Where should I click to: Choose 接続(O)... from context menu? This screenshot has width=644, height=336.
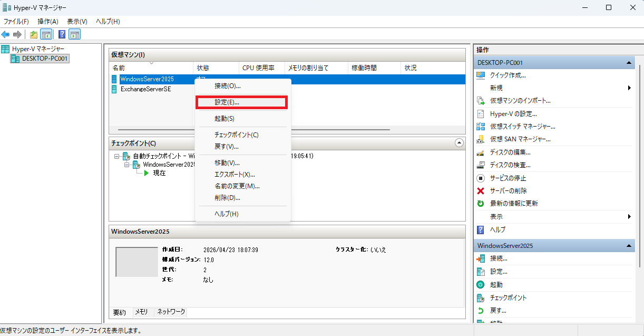tap(243, 85)
